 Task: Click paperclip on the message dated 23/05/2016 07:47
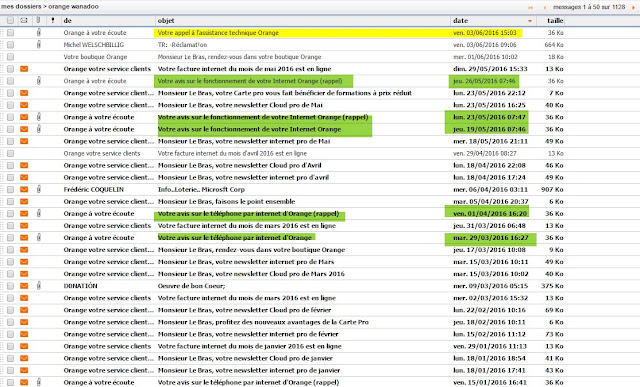38,117
